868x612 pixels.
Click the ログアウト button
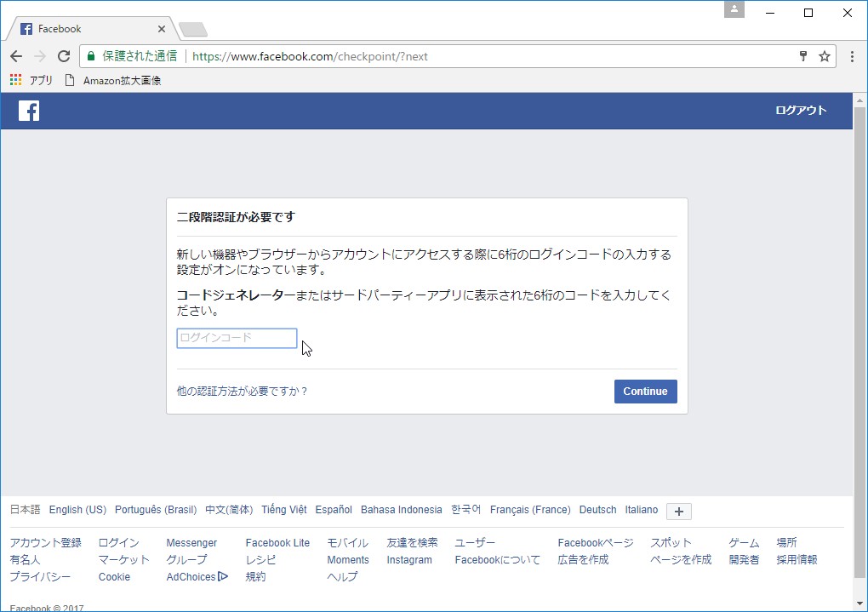800,110
